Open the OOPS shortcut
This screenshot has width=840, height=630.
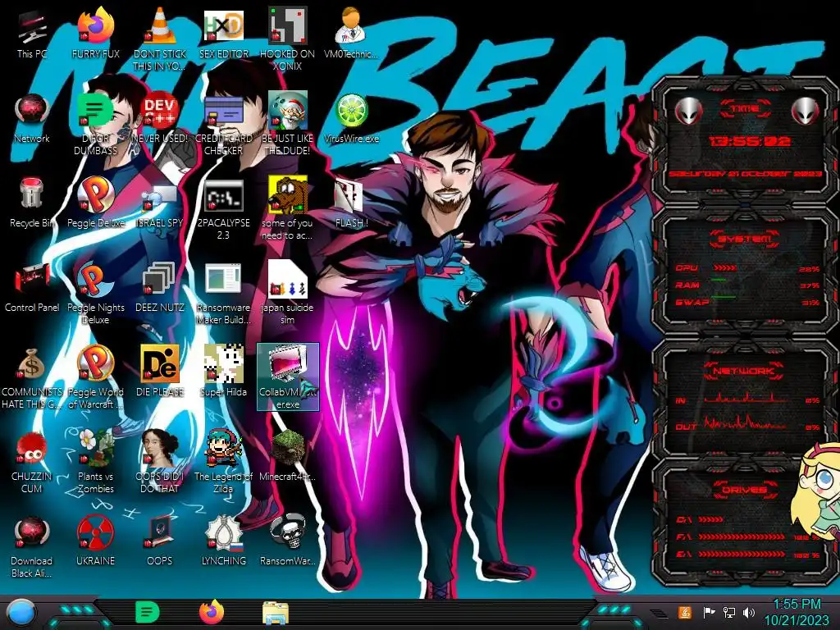pos(160,541)
